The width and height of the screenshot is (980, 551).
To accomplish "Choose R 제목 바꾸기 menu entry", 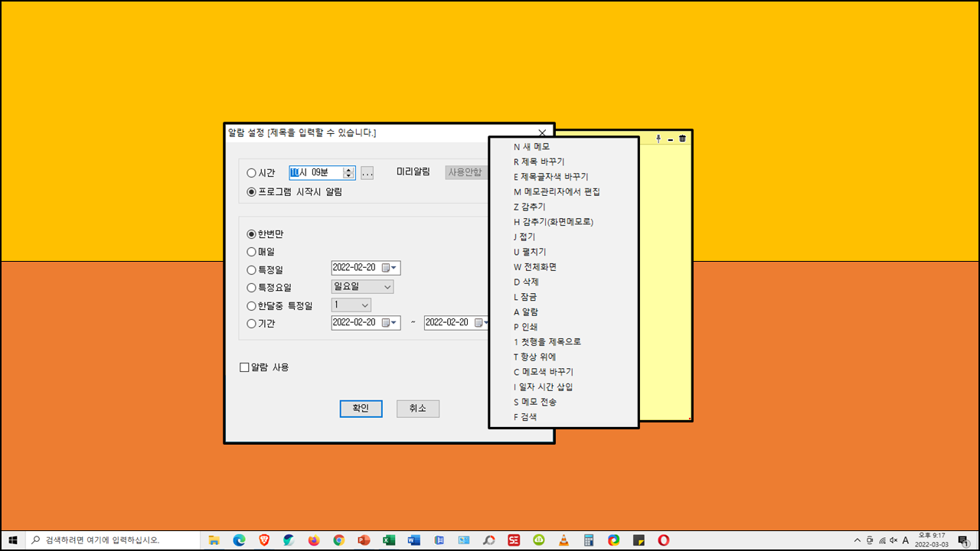I will [563, 161].
